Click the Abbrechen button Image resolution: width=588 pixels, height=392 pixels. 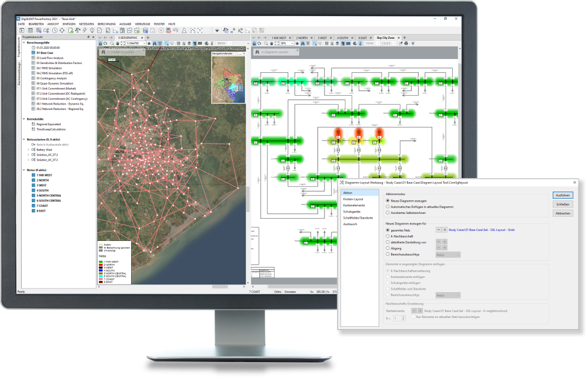(x=563, y=213)
